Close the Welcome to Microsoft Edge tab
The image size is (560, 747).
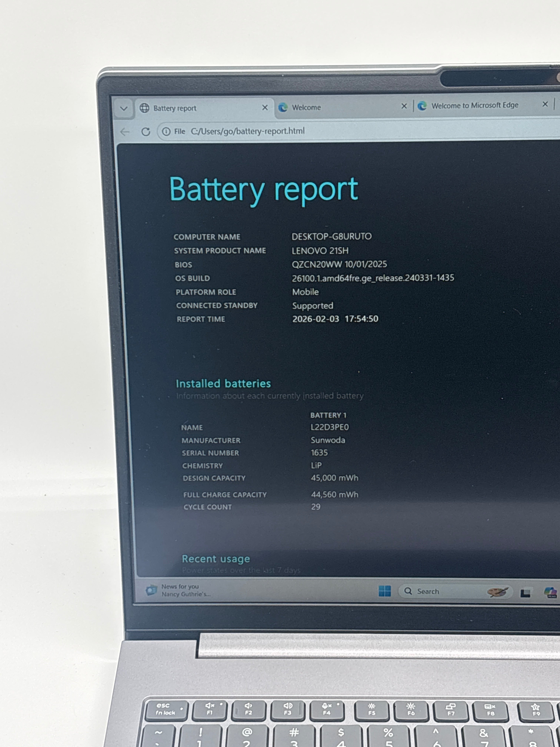pyautogui.click(x=545, y=104)
